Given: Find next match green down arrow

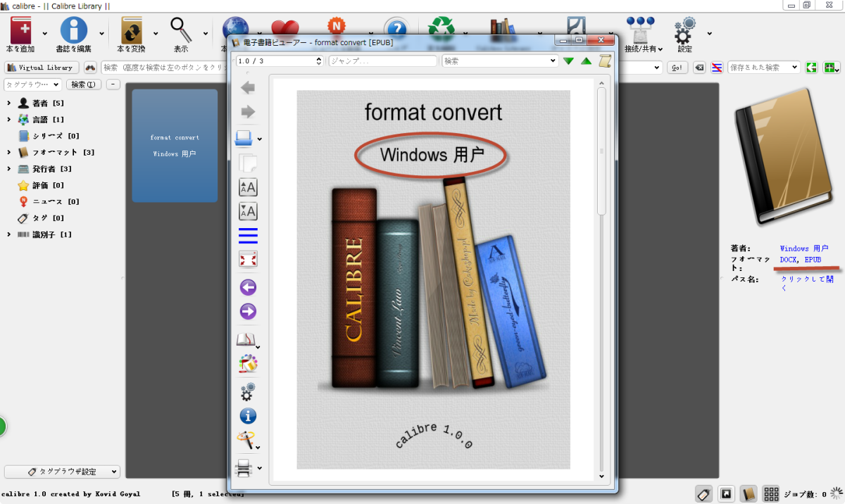Looking at the screenshot, I should click(568, 61).
